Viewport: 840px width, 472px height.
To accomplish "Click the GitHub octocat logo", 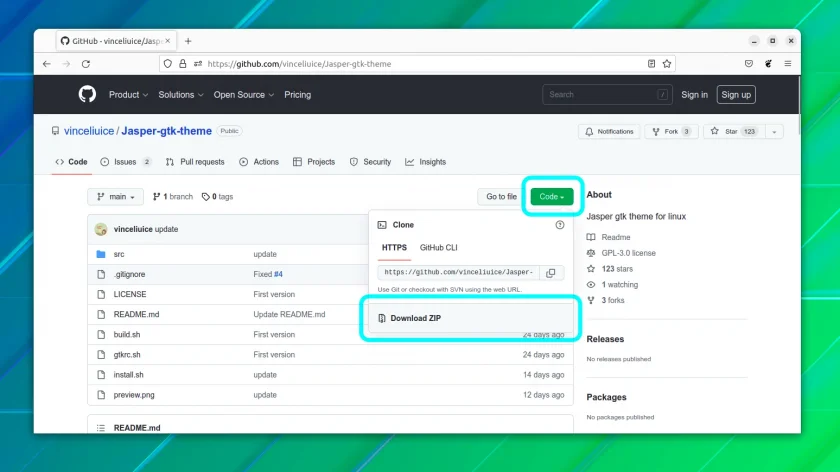I will click(x=87, y=94).
